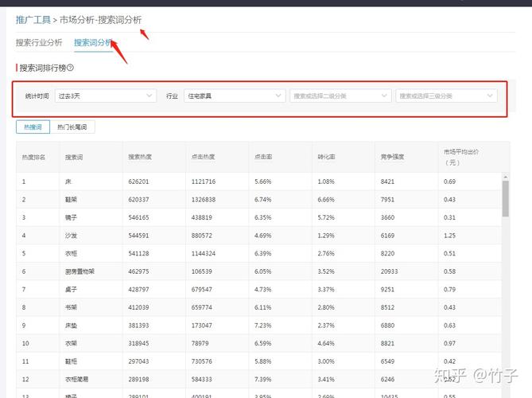Select search term 床 in row 1

coord(68,181)
